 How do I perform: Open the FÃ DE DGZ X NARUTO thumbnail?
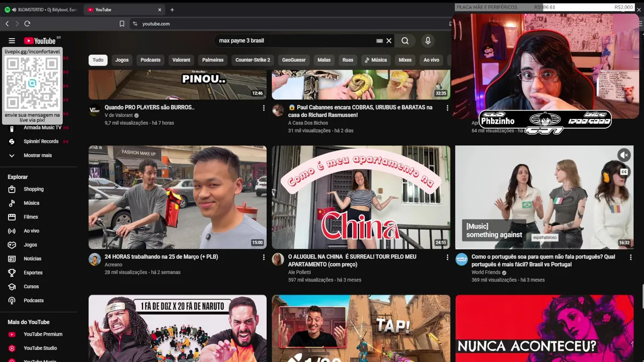[x=178, y=328]
